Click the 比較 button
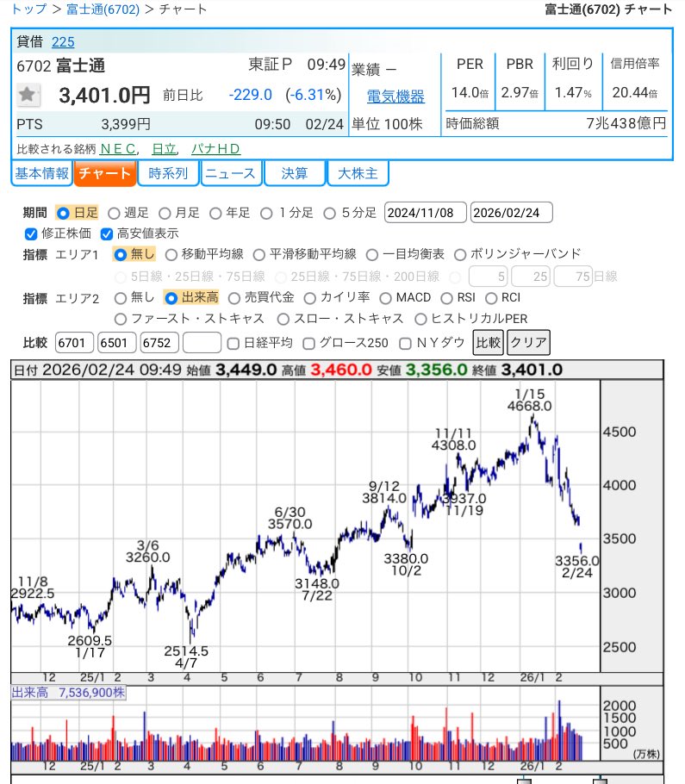 (489, 343)
